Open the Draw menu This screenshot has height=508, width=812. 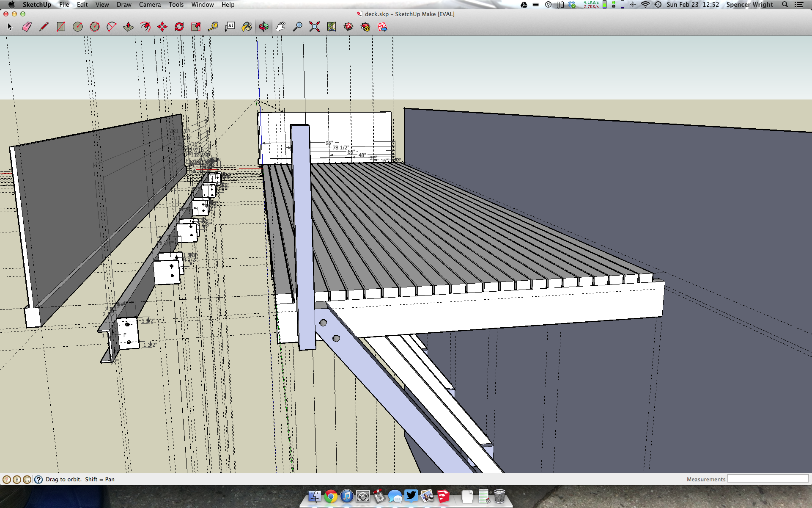coord(124,5)
